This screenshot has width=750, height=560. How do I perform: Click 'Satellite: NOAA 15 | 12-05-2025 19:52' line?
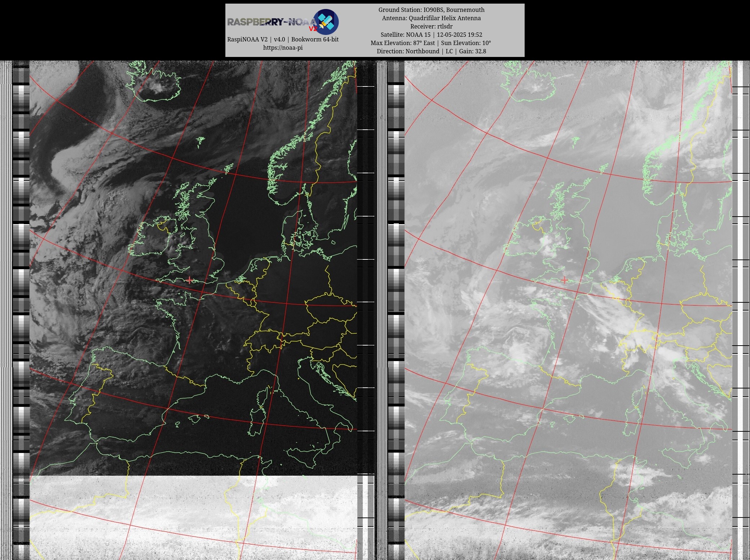(x=431, y=35)
